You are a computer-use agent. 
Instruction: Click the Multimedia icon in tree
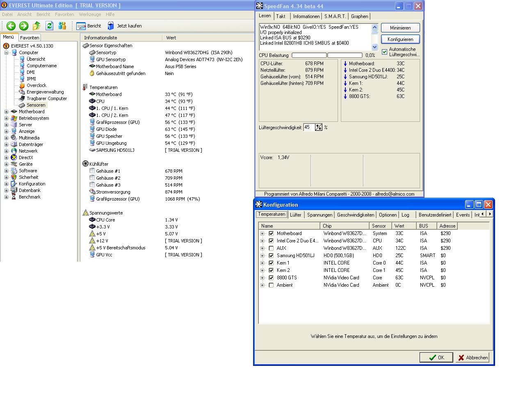pyautogui.click(x=14, y=138)
